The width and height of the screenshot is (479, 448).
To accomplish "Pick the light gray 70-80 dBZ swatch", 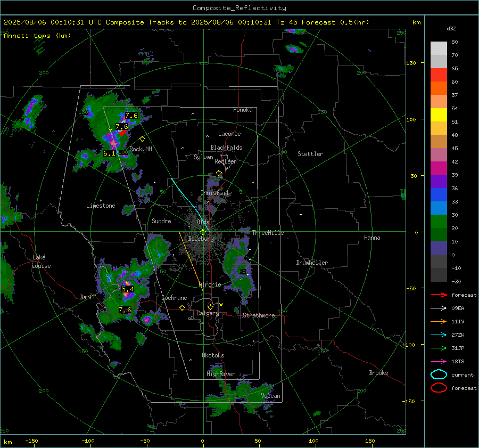I will point(439,48).
